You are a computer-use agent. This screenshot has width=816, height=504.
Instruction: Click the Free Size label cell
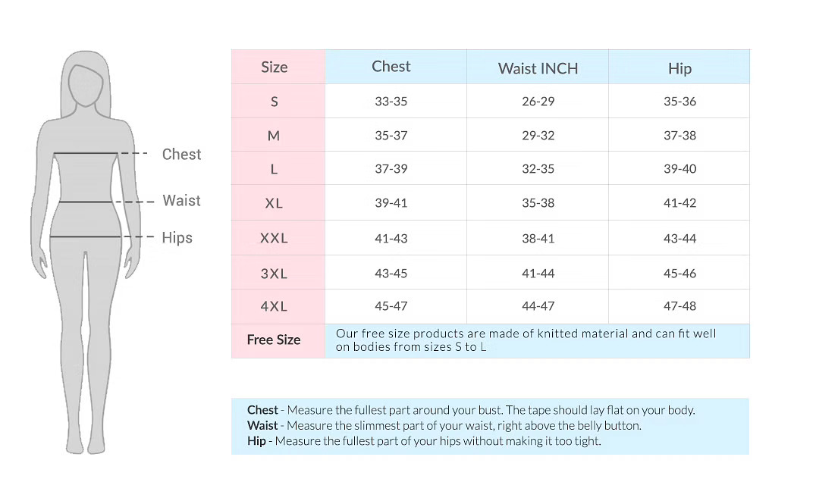click(274, 340)
